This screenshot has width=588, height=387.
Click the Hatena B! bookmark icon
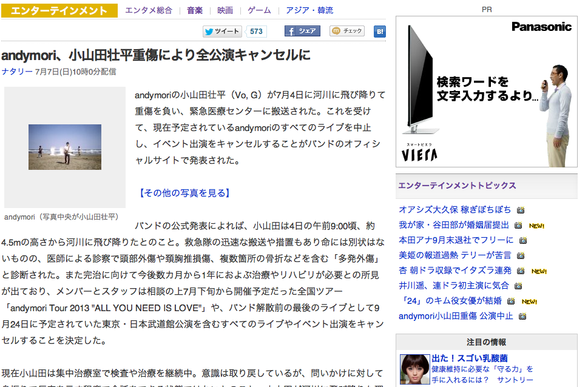[x=380, y=32]
